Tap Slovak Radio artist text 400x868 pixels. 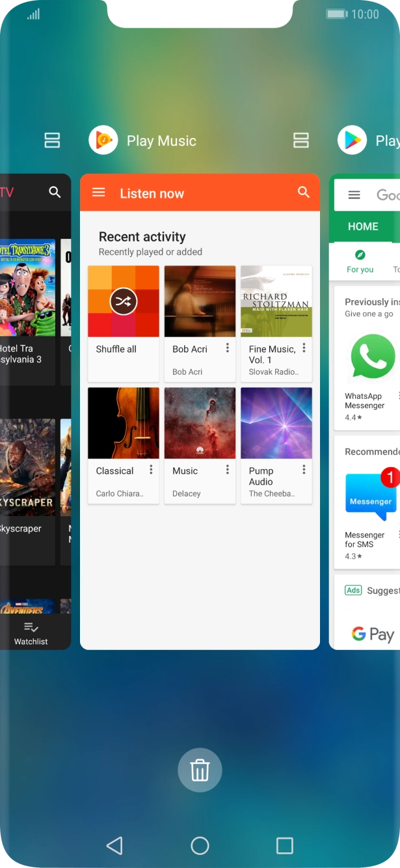[x=273, y=372]
